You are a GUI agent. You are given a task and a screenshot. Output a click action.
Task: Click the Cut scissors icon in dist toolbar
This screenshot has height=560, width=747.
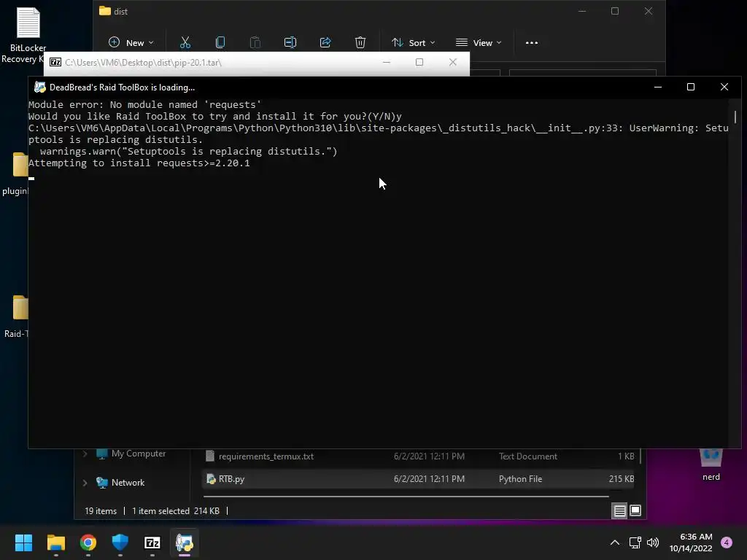pos(185,42)
